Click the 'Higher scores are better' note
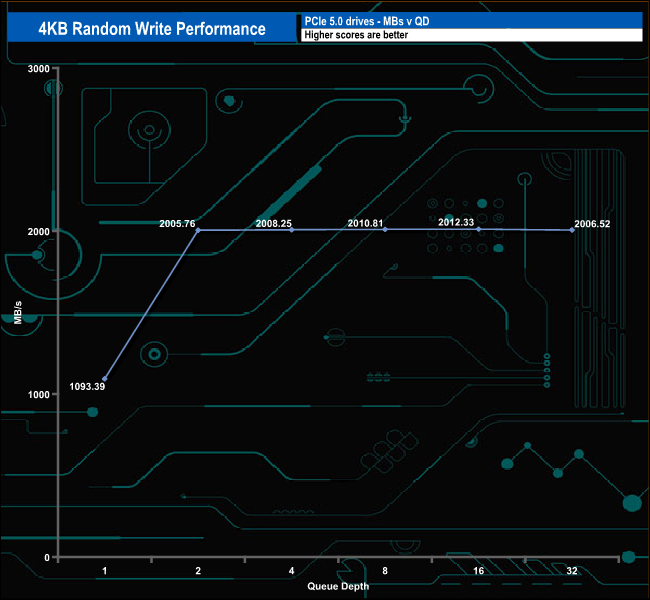This screenshot has height=600, width=650. pos(470,35)
